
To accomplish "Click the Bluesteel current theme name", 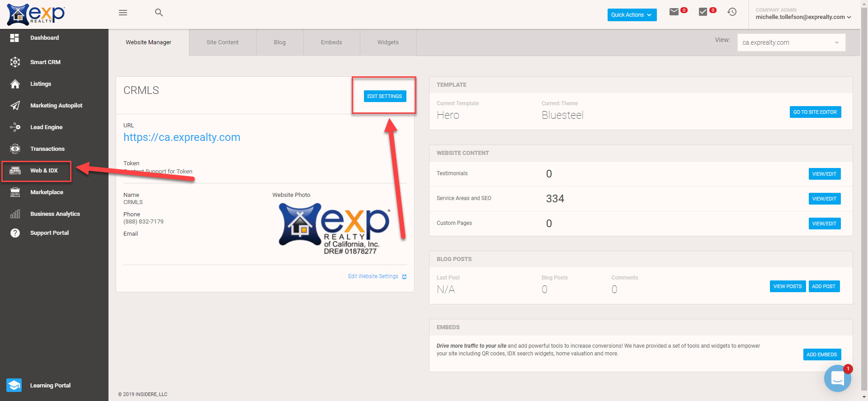I will 562,115.
